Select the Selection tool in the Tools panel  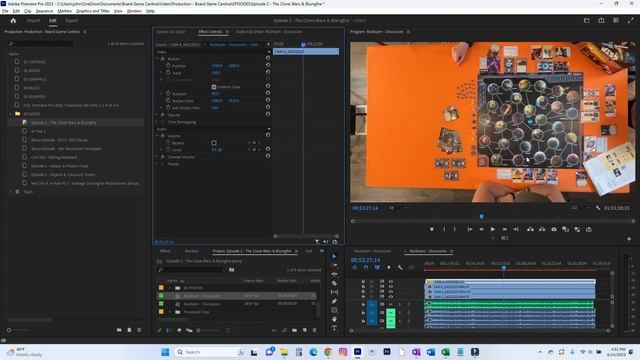(x=334, y=256)
